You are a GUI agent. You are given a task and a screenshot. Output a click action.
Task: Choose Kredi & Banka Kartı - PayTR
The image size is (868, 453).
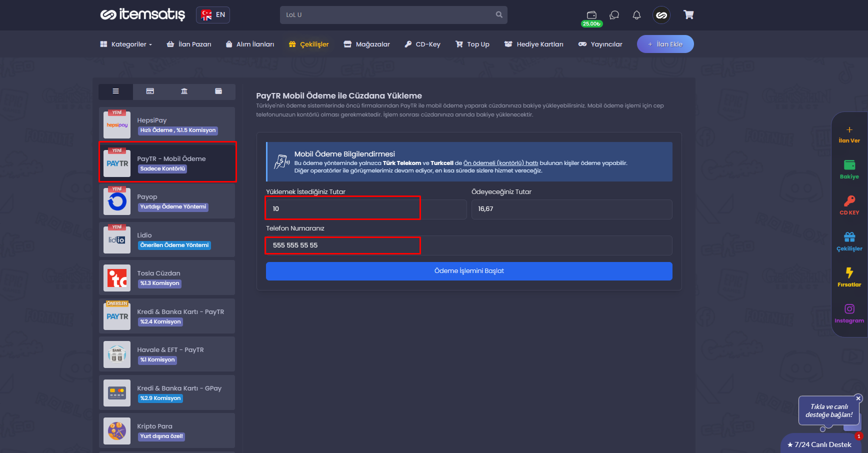coord(167,316)
